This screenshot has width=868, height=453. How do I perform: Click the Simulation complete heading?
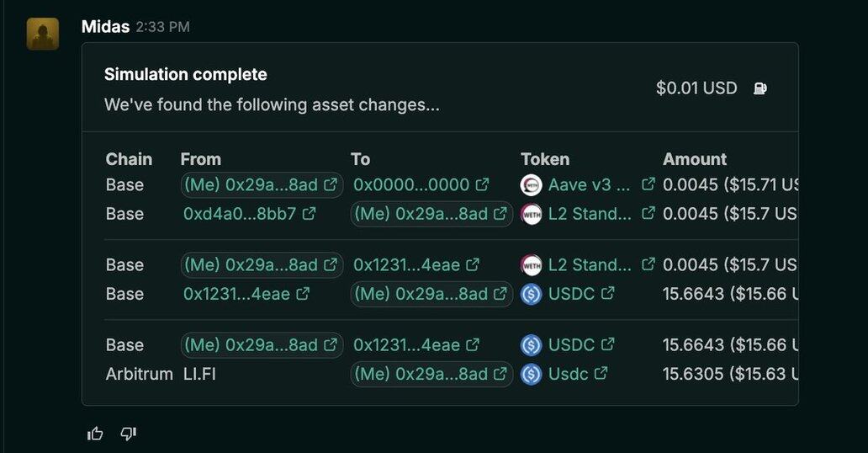point(185,74)
